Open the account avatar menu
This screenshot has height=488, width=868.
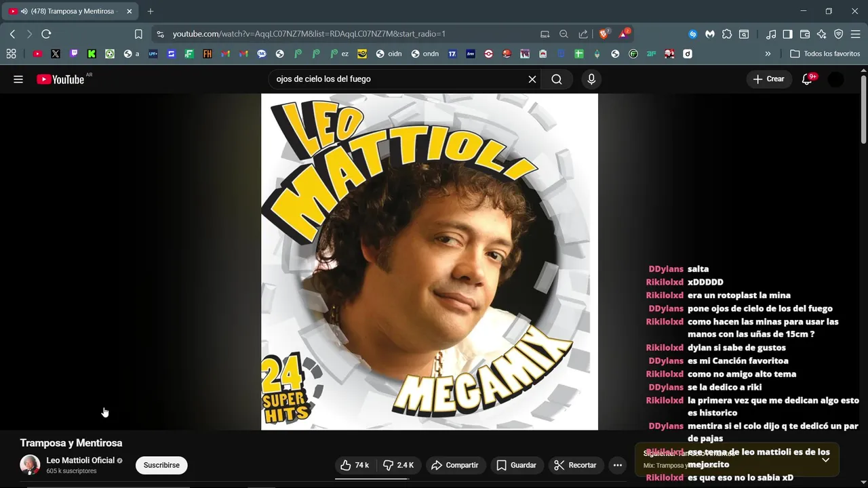click(836, 79)
